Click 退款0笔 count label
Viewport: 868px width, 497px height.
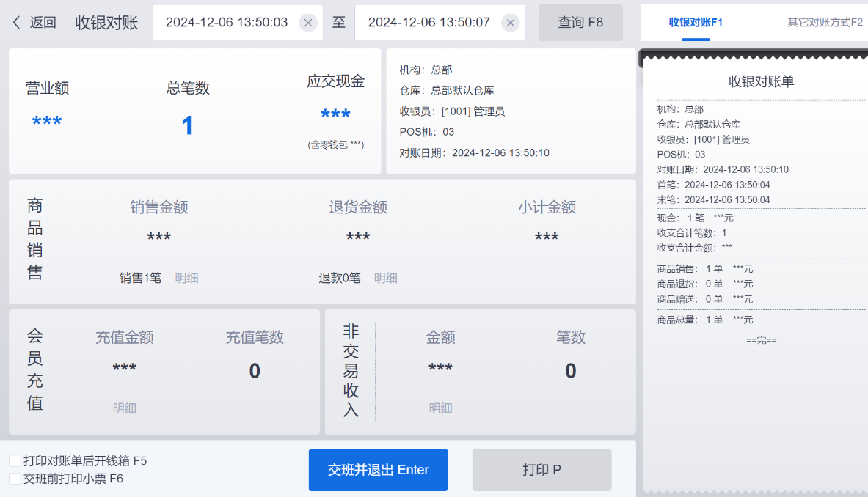pyautogui.click(x=340, y=278)
